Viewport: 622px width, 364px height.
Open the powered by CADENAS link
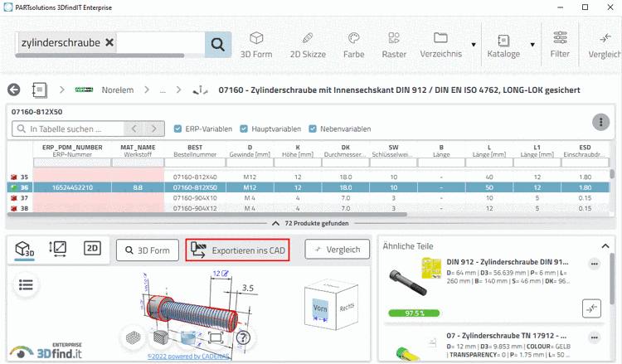pos(188,357)
